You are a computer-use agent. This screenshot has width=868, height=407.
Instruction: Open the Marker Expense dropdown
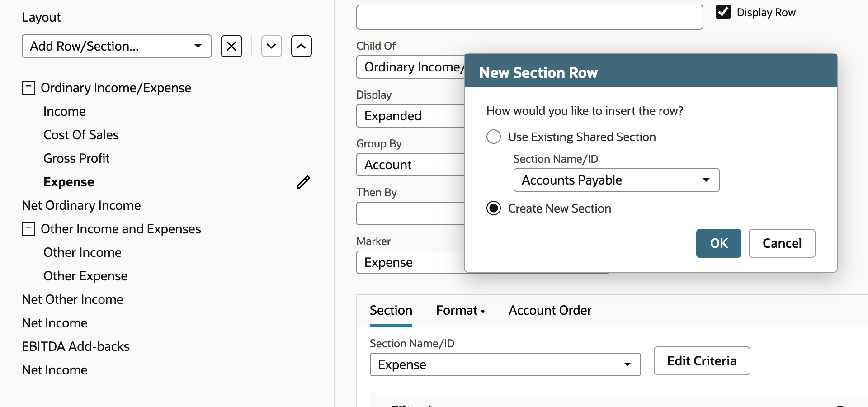(x=410, y=262)
